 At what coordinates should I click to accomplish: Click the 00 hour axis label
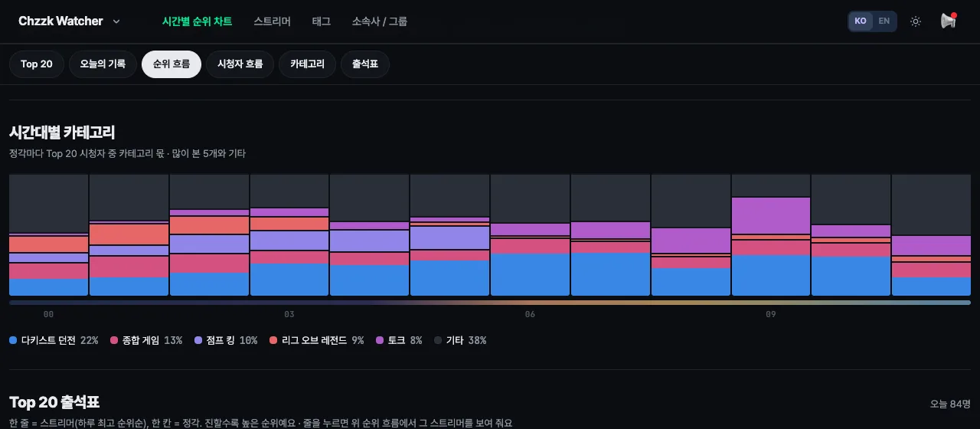[49, 315]
